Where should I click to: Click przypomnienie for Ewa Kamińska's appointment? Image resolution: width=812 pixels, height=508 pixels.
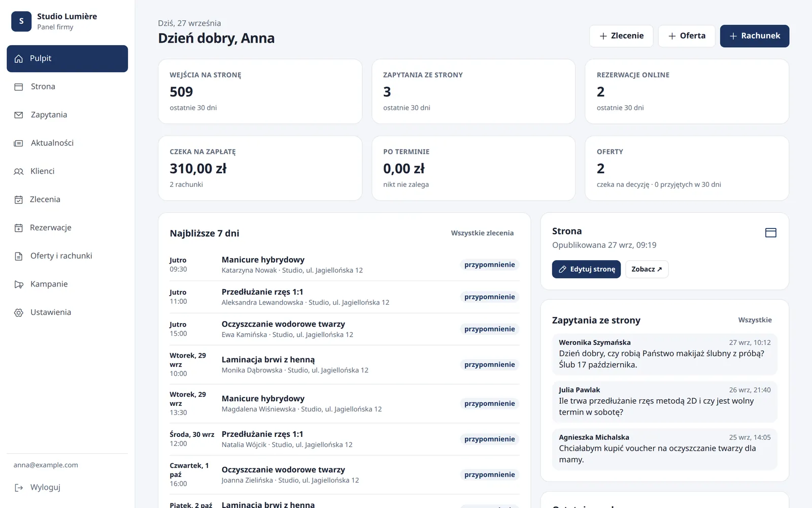click(489, 329)
